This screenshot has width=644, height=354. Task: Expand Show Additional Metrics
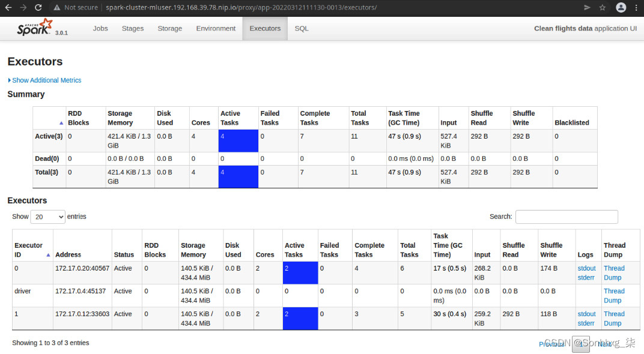point(45,80)
